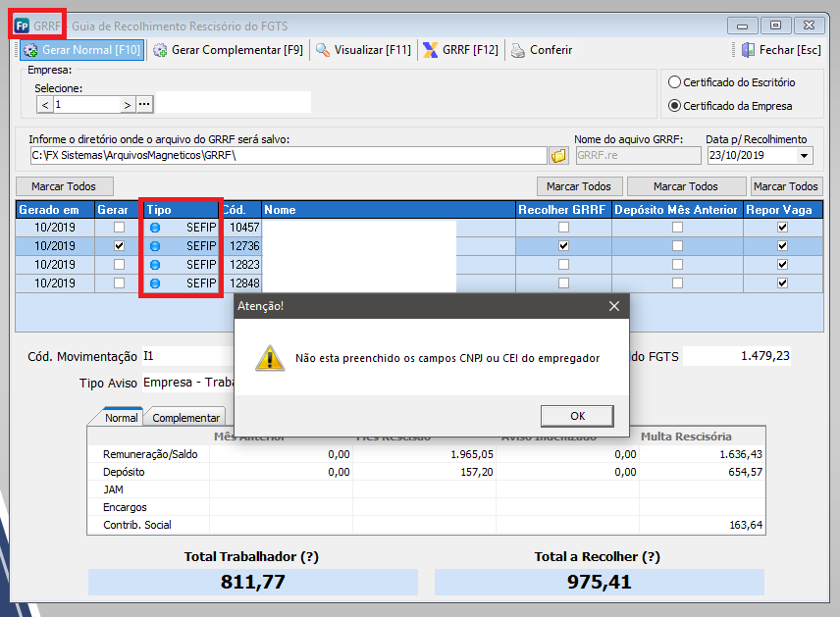Viewport: 840px width, 617px height.
Task: Select Certificado da Empresa radio option
Action: 674,106
